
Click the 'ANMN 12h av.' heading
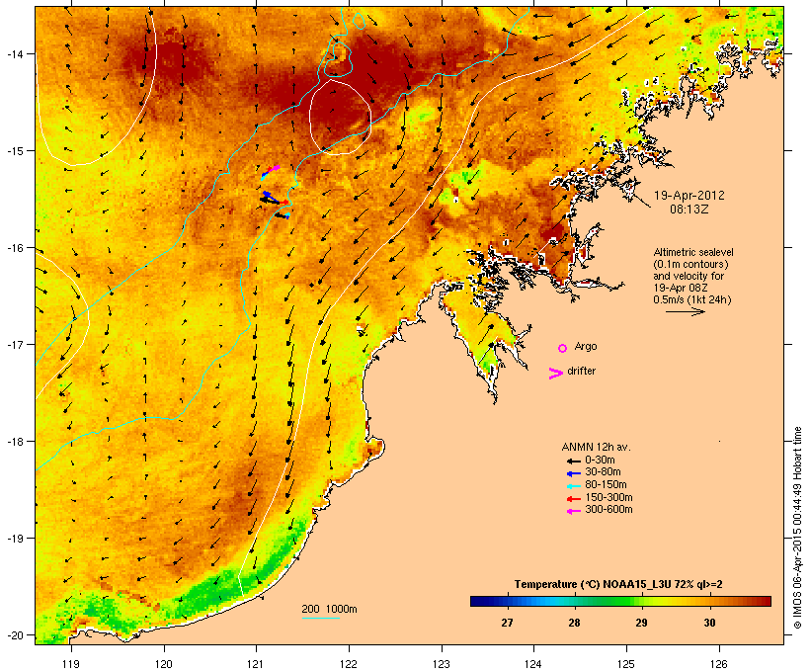596,447
